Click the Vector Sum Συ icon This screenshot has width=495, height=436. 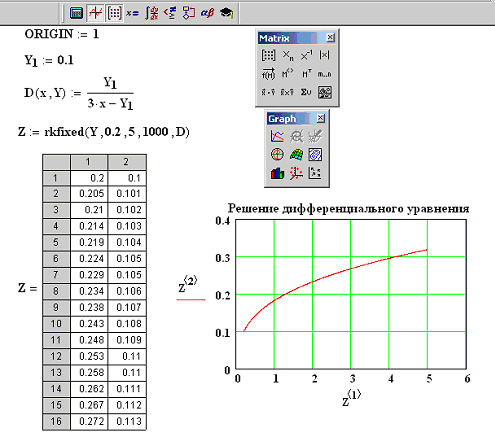(x=306, y=92)
